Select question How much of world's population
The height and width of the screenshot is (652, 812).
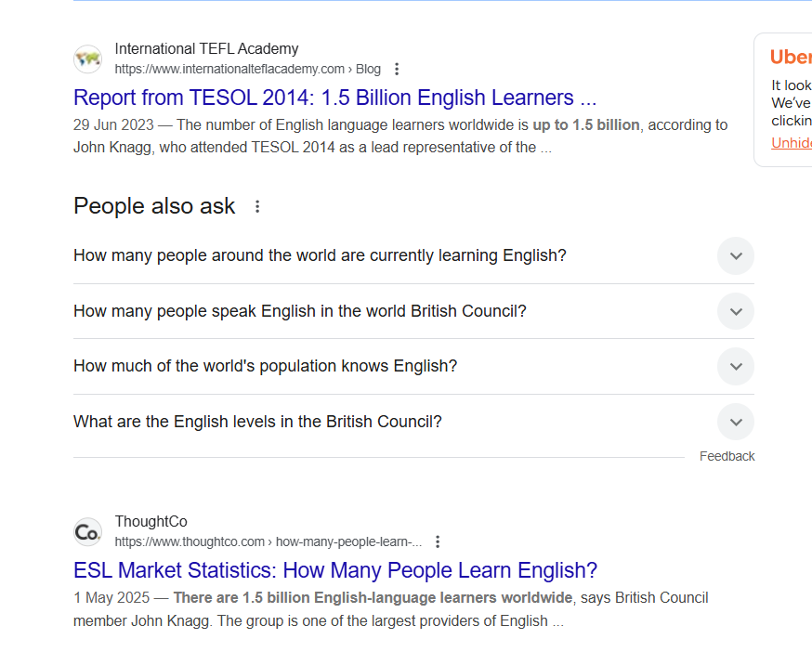point(265,366)
